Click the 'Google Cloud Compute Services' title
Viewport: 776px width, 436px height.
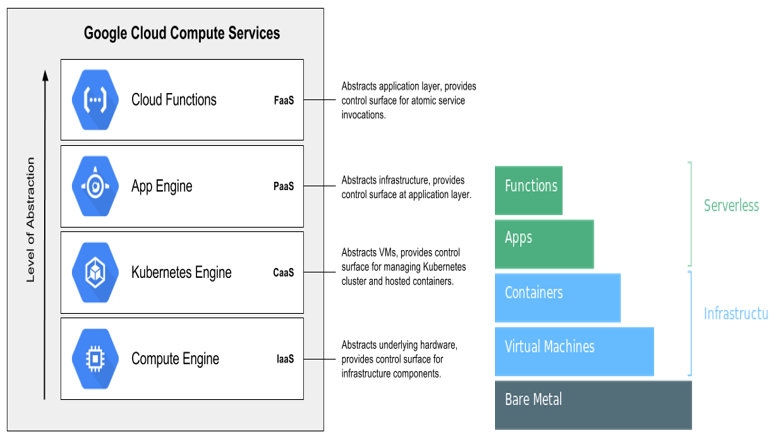click(182, 33)
